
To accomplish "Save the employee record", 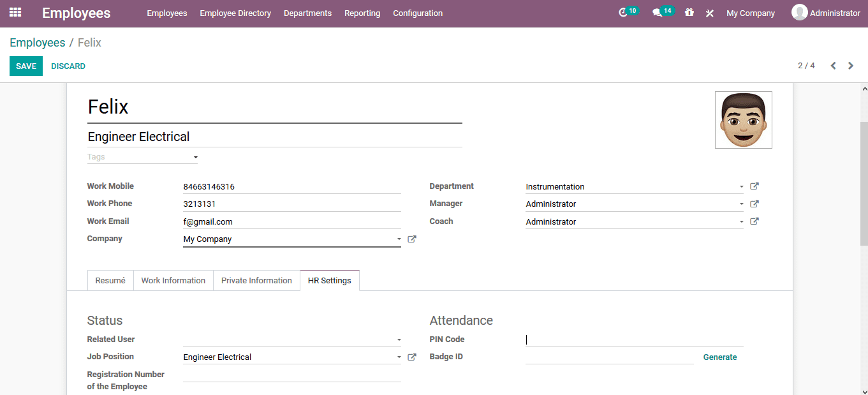I will (x=26, y=66).
